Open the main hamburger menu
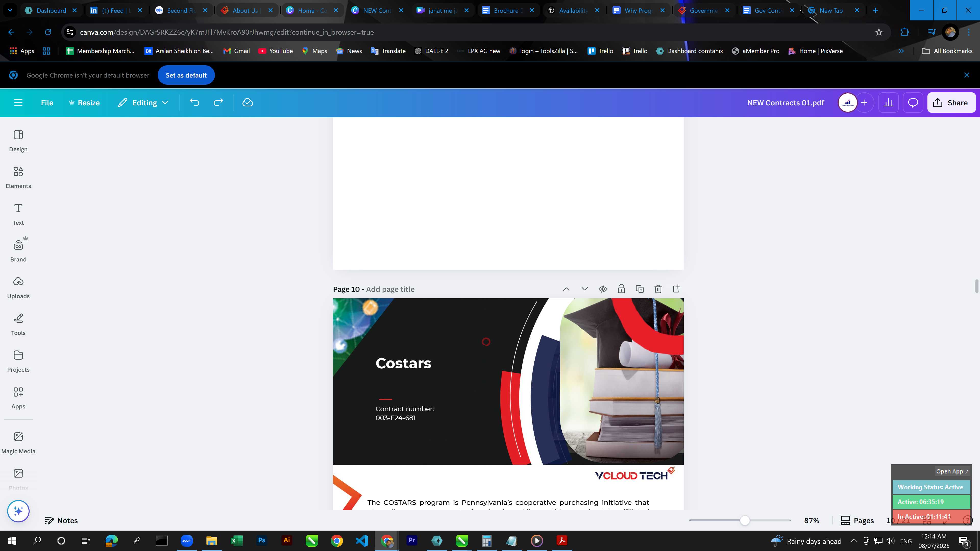The width and height of the screenshot is (980, 551). click(18, 103)
